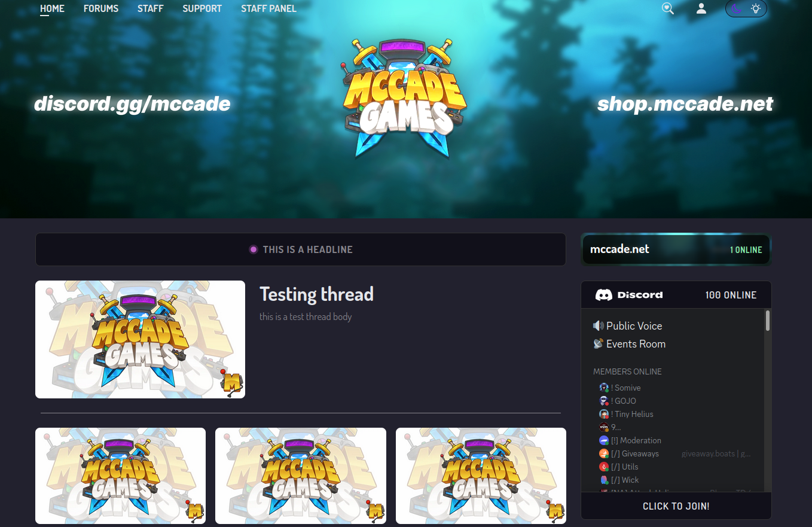Screen dimensions: 812x527
Task: Click 'this is a test thread body' text
Action: click(x=306, y=316)
